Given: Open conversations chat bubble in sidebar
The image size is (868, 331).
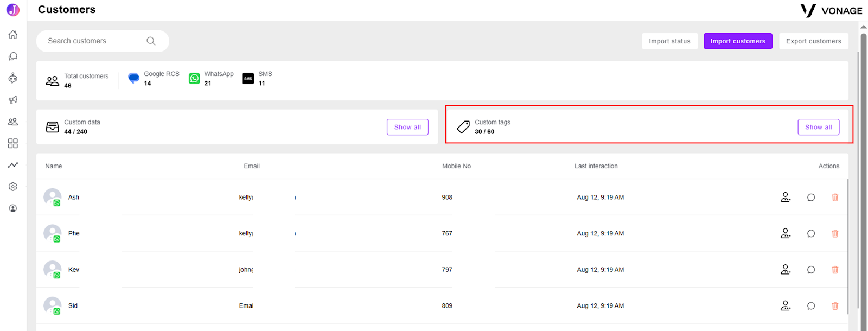Looking at the screenshot, I should [x=13, y=56].
